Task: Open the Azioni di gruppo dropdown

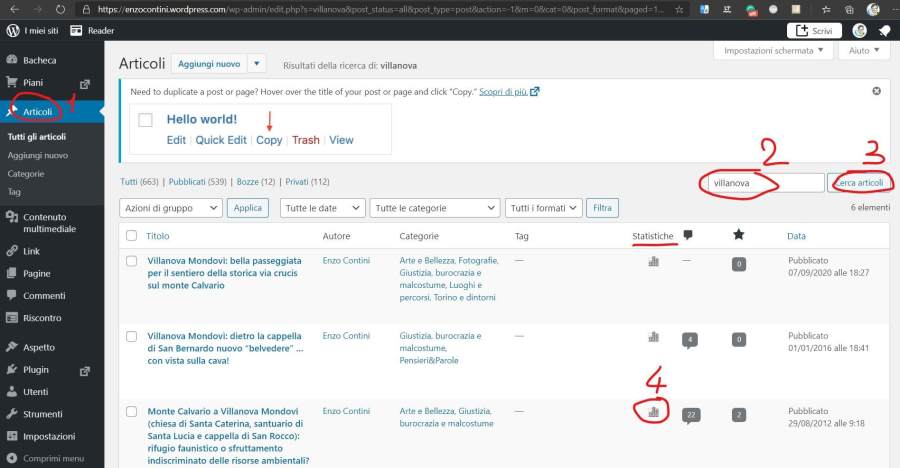Action: pyautogui.click(x=170, y=208)
